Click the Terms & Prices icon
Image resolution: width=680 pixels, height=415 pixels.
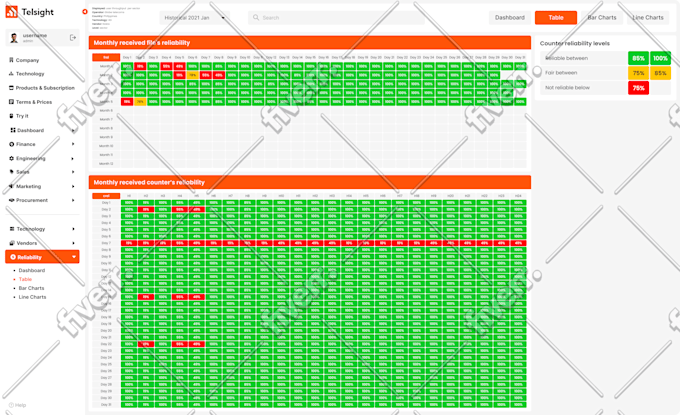(11, 102)
